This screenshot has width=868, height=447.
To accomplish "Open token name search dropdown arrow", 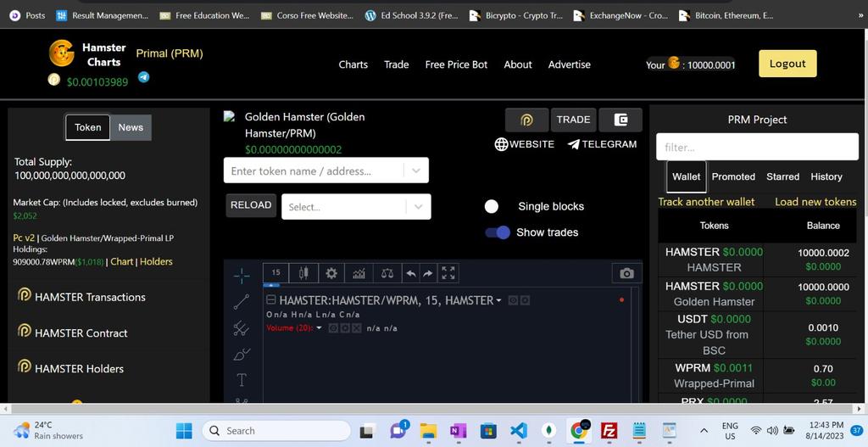I will 416,170.
